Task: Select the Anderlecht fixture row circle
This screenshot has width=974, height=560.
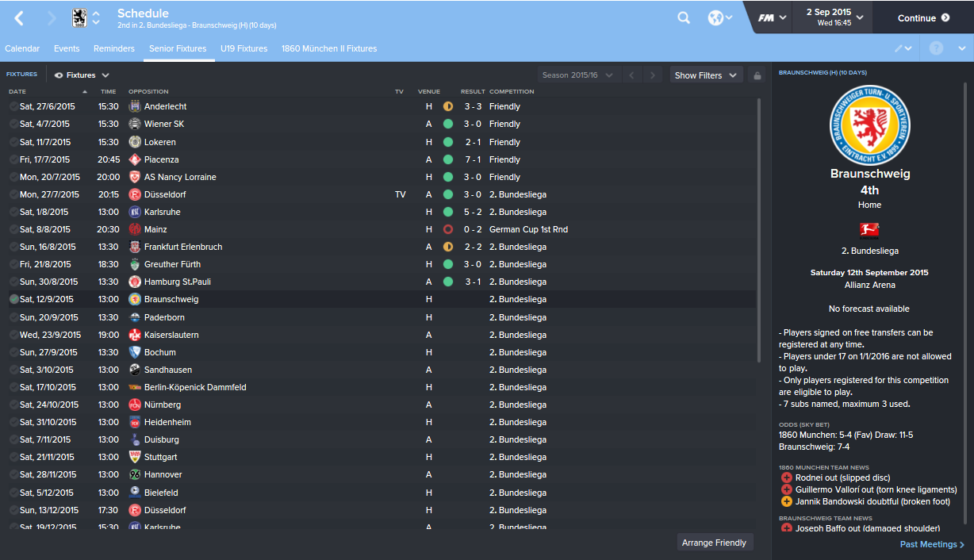Action: (x=13, y=106)
